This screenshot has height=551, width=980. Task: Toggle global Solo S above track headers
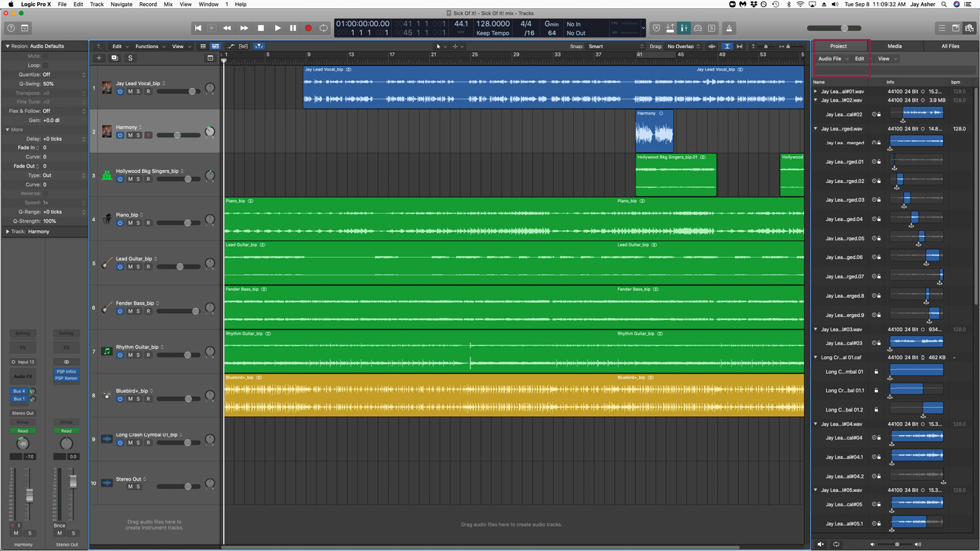click(130, 58)
